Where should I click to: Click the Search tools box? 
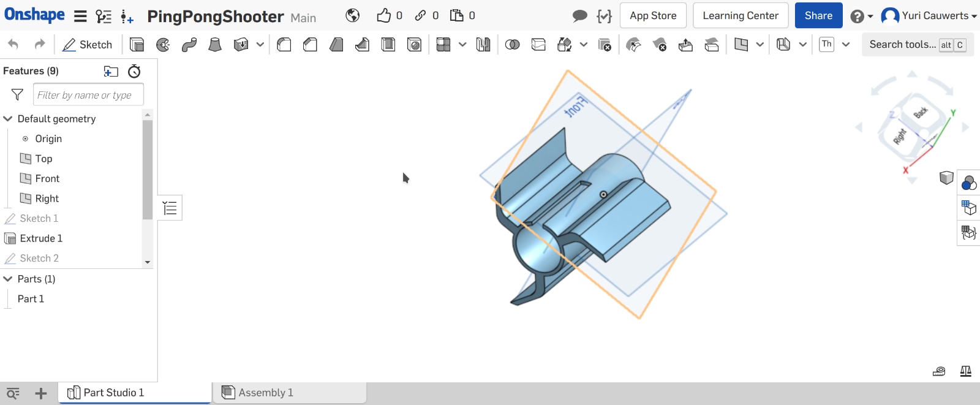click(918, 44)
